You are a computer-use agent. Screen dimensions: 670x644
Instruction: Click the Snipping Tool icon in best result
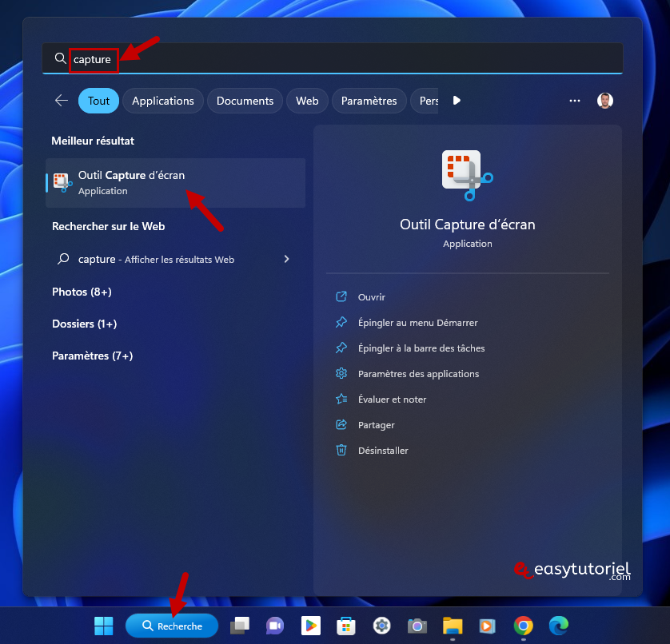coord(62,183)
